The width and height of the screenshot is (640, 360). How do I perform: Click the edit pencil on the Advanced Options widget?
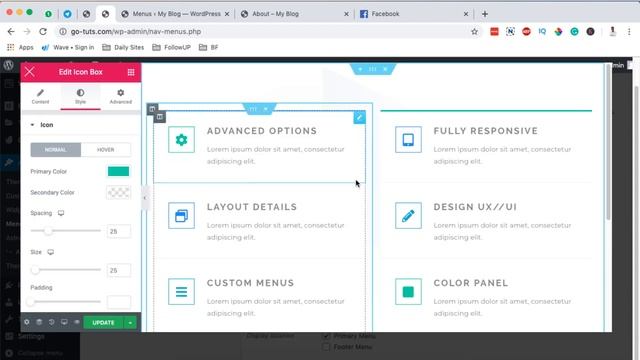(359, 118)
